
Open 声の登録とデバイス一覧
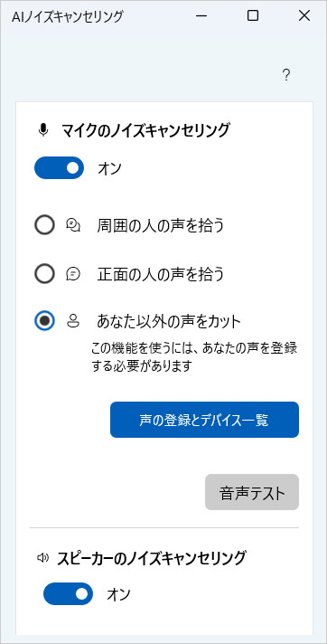click(x=204, y=420)
